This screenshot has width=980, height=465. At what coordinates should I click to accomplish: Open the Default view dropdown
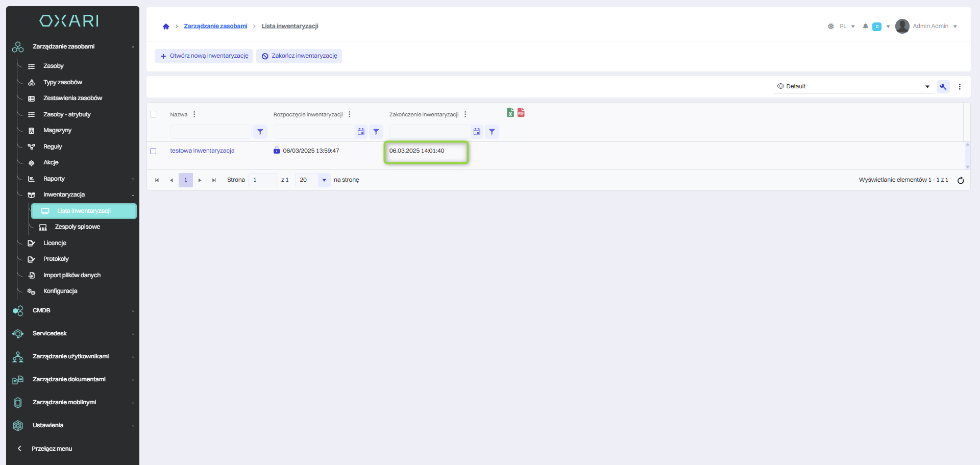852,86
